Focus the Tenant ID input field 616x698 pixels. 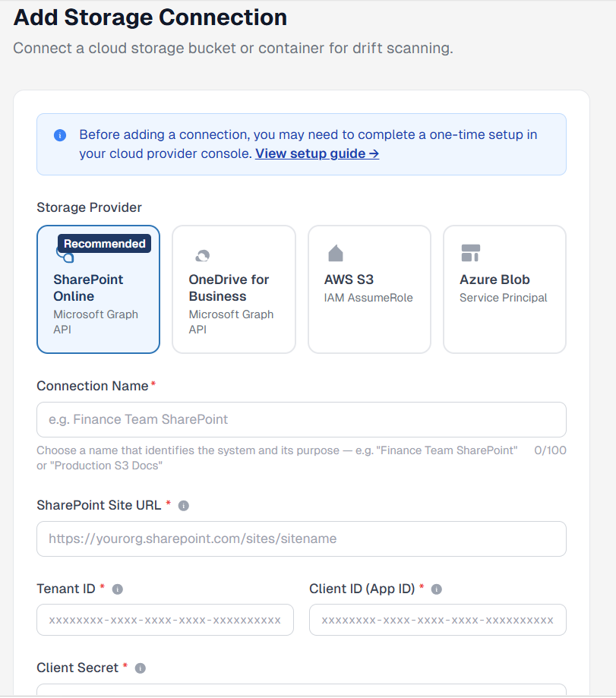coord(165,620)
